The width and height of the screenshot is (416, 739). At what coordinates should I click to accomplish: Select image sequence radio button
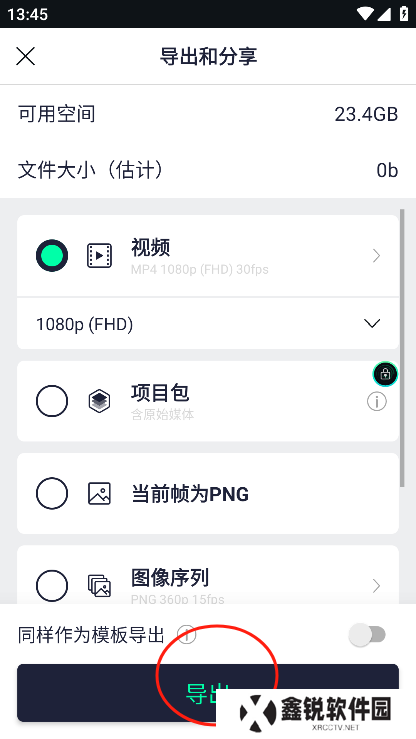coord(52,586)
